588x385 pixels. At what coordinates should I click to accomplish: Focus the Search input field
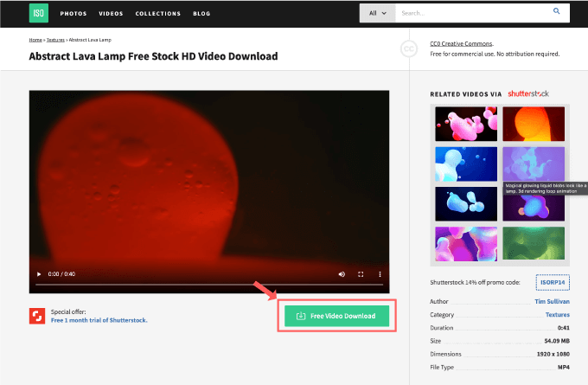[472, 13]
